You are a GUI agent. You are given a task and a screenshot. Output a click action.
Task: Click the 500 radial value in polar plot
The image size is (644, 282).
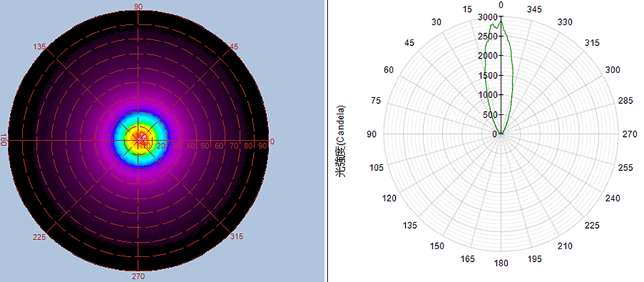pyautogui.click(x=490, y=115)
